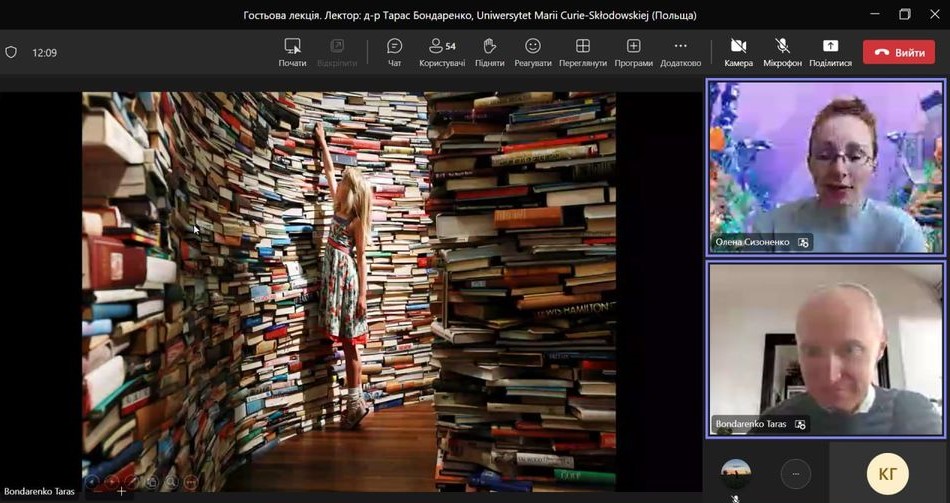Leave the meeting with Вийти
The height and width of the screenshot is (503, 950).
click(x=898, y=52)
